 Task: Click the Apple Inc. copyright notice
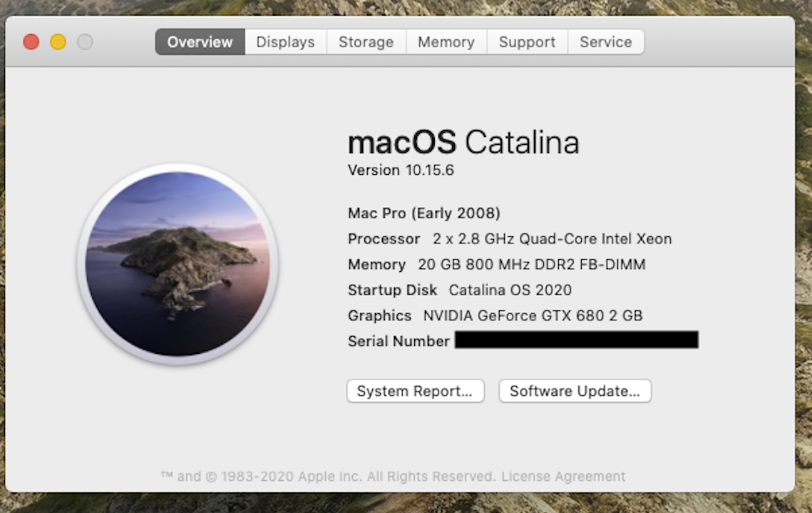click(x=329, y=476)
